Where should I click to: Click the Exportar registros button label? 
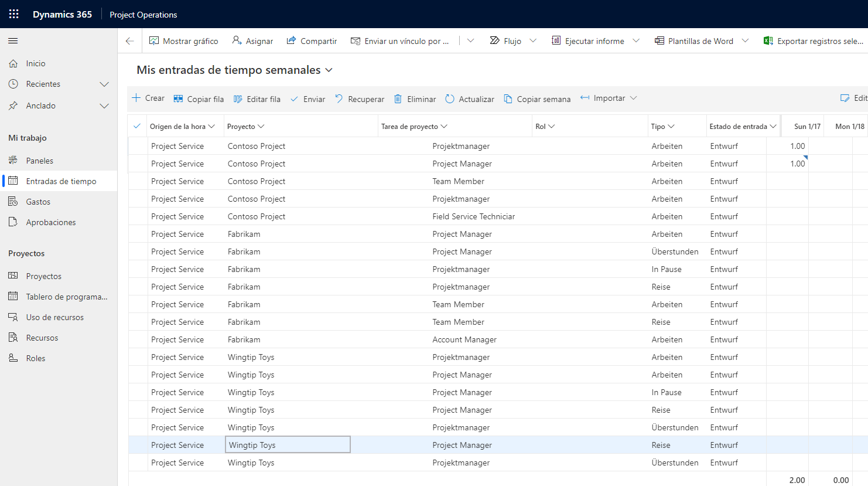point(820,41)
